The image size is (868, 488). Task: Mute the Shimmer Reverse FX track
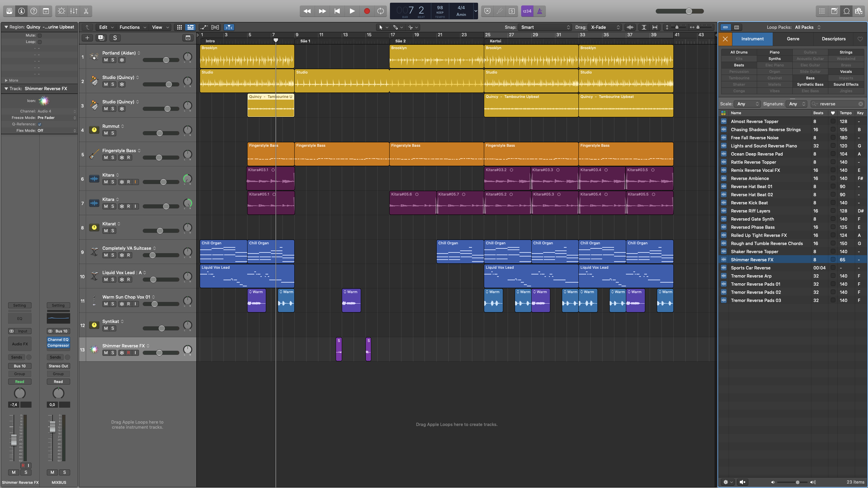point(105,353)
